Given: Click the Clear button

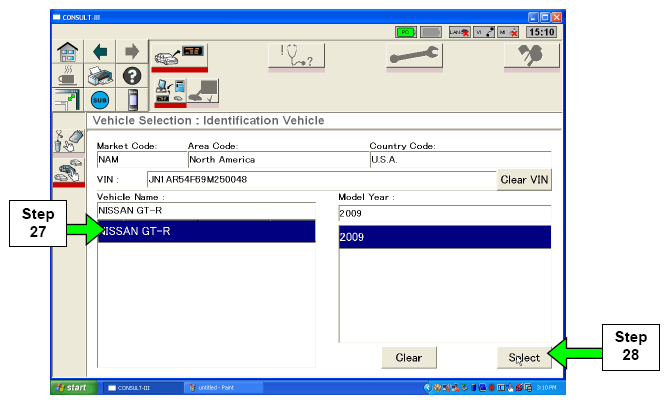Looking at the screenshot, I should (408, 357).
